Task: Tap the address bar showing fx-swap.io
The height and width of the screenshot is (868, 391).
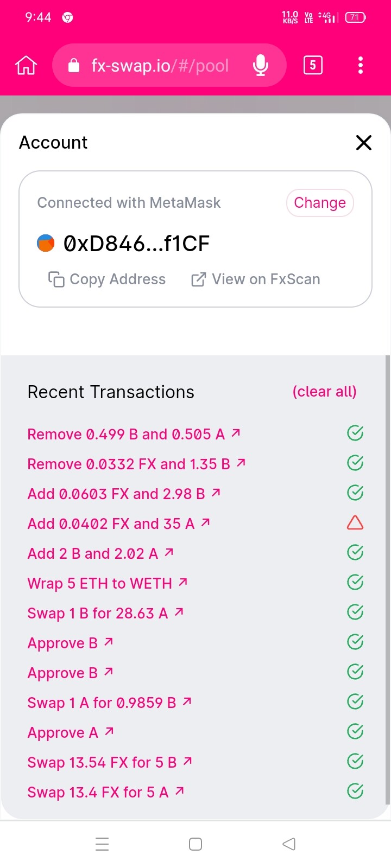Action: [x=160, y=66]
